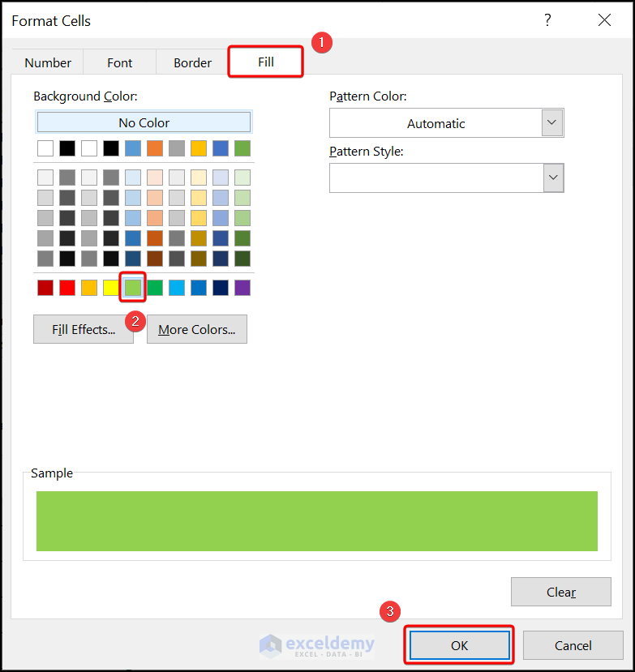Select the gray theme color in top row
The height and width of the screenshot is (672, 635).
click(177, 148)
